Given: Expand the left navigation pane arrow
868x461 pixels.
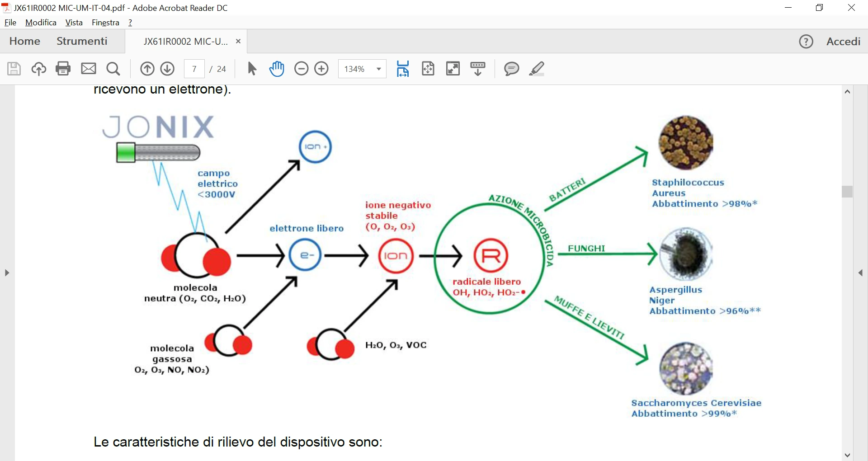Looking at the screenshot, I should point(7,273).
